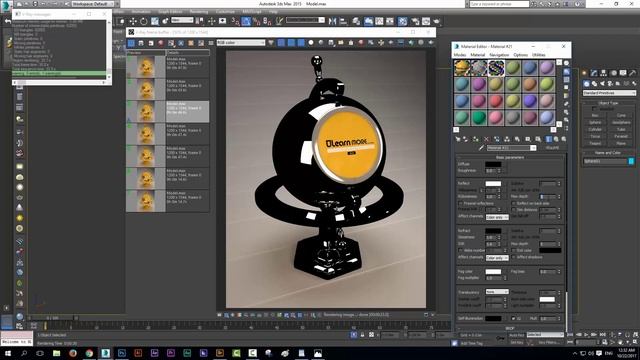Image resolution: width=640 pixels, height=360 pixels.
Task: Click the Auto Key button
Action: click(517, 335)
